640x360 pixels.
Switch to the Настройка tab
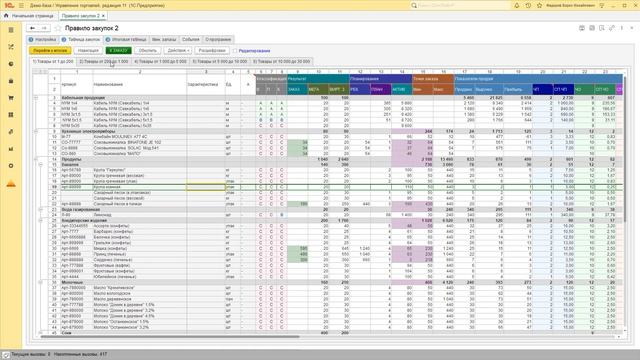[42, 40]
